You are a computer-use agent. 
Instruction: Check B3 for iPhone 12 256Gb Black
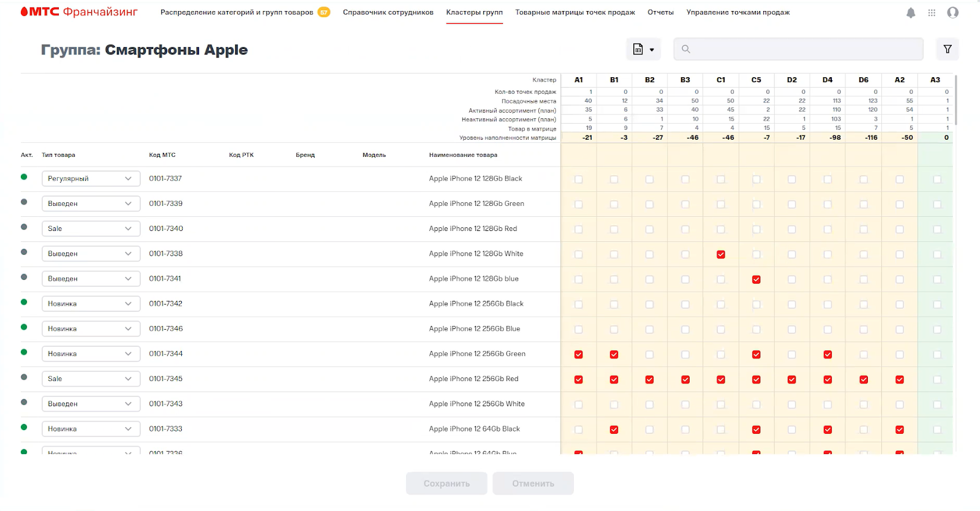pos(685,305)
